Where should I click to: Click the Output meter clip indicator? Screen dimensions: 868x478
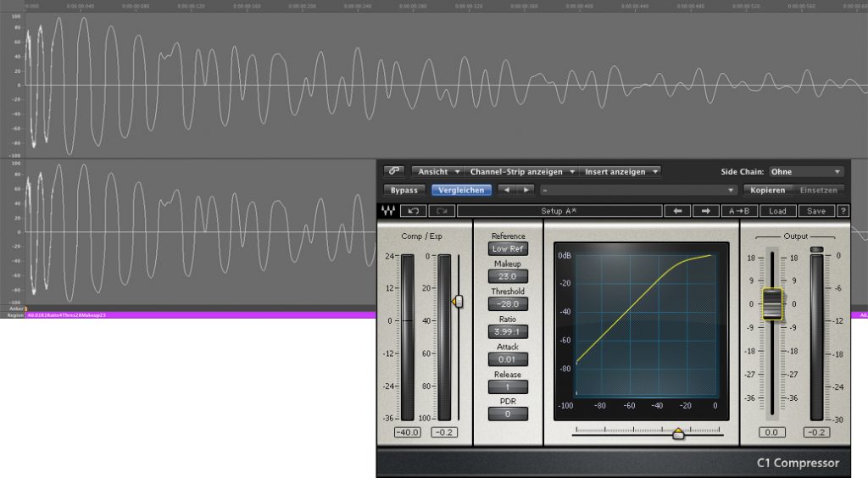[x=816, y=249]
